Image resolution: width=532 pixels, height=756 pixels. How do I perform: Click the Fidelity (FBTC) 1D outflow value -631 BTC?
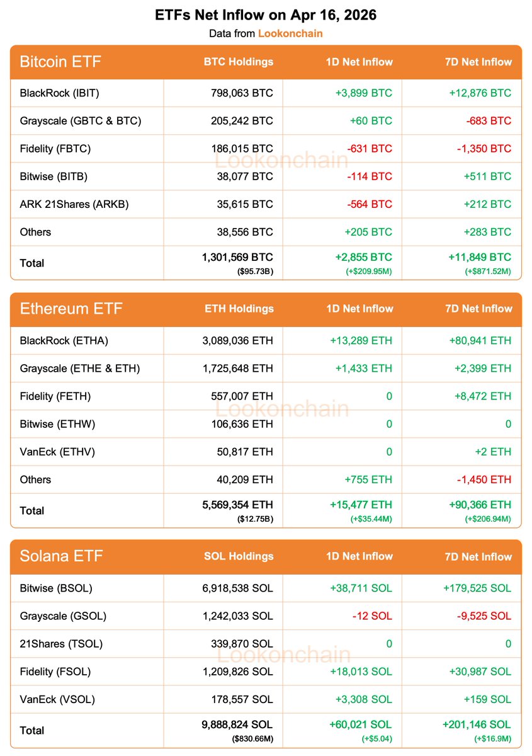tap(370, 149)
